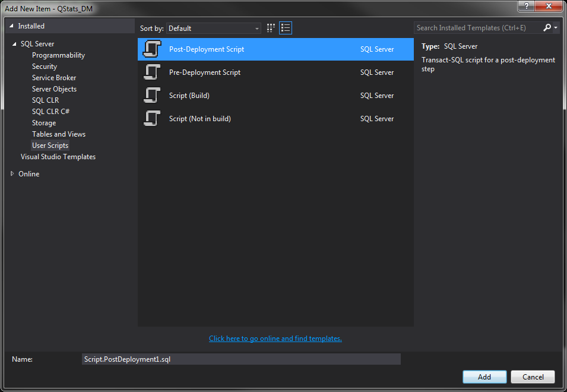The image size is (567, 392).
Task: Collapse the Installed section
Action: click(11, 26)
